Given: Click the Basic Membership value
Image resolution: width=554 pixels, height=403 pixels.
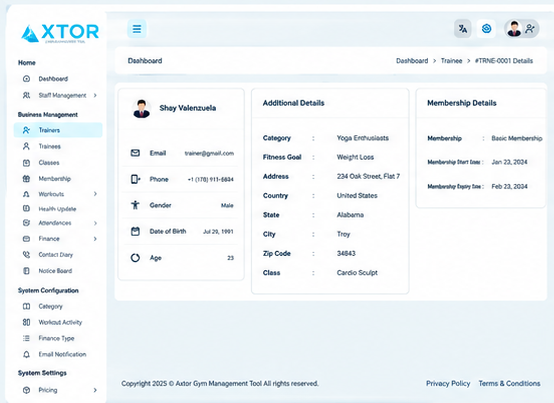Looking at the screenshot, I should (x=517, y=138).
